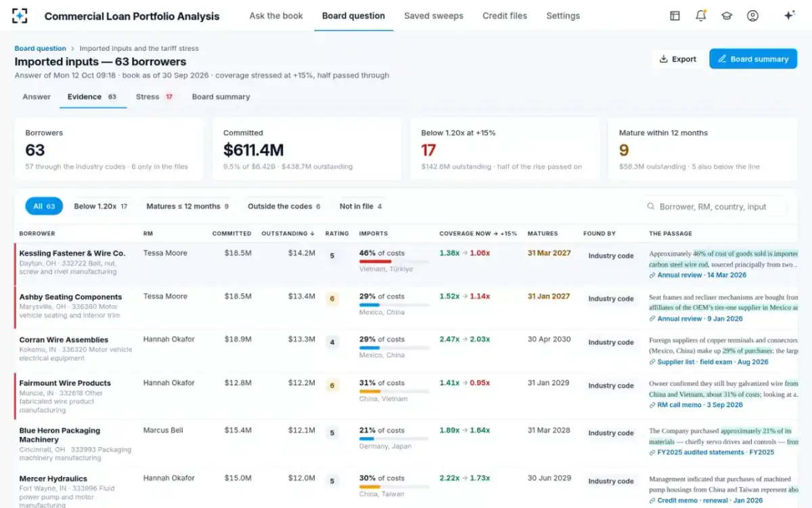
Task: Open Credit files tab
Action: pos(505,16)
